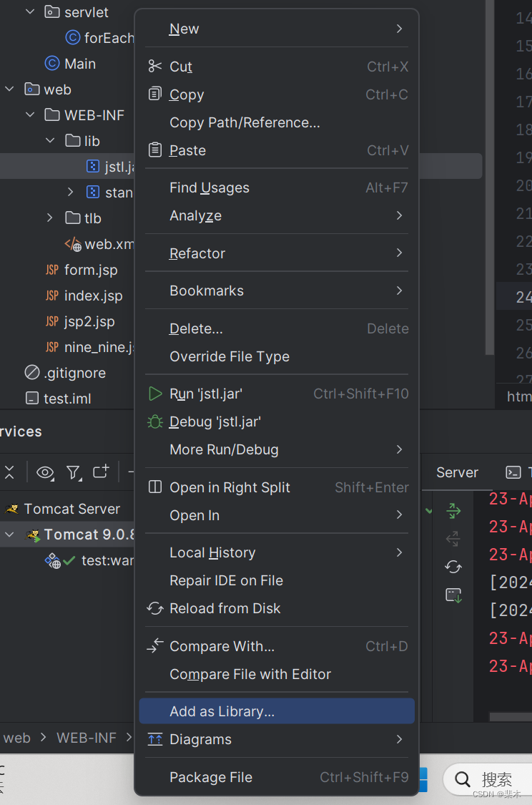This screenshot has height=805, width=532.
Task: Expand the tlb folder
Action: [50, 218]
